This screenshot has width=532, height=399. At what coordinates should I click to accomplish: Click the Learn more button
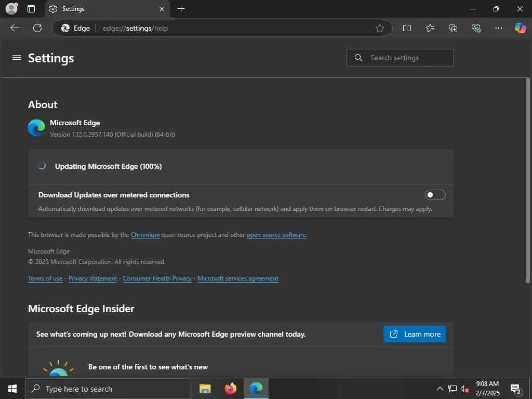point(414,334)
